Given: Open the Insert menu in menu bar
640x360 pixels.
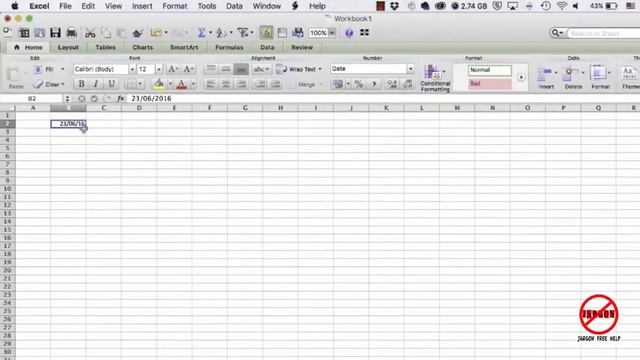Looking at the screenshot, I should click(142, 6).
